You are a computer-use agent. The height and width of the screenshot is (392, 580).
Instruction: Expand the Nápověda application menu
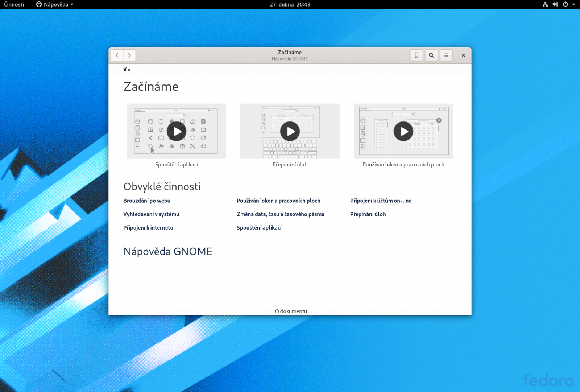click(x=54, y=4)
